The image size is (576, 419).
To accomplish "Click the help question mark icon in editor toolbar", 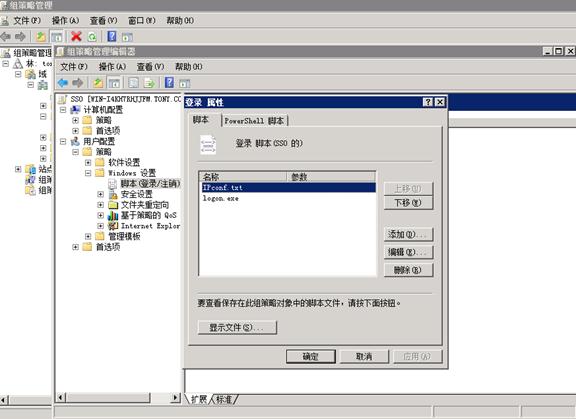I will (x=169, y=83).
